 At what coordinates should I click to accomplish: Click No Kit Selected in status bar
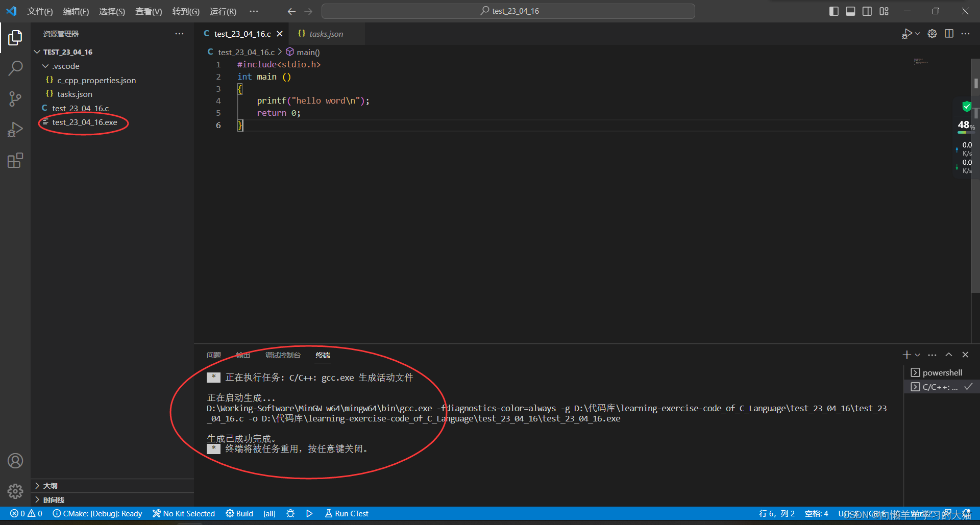coord(184,513)
